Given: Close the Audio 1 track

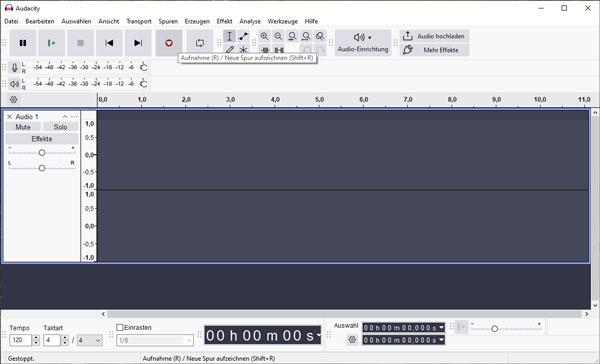Looking at the screenshot, I should [10, 117].
